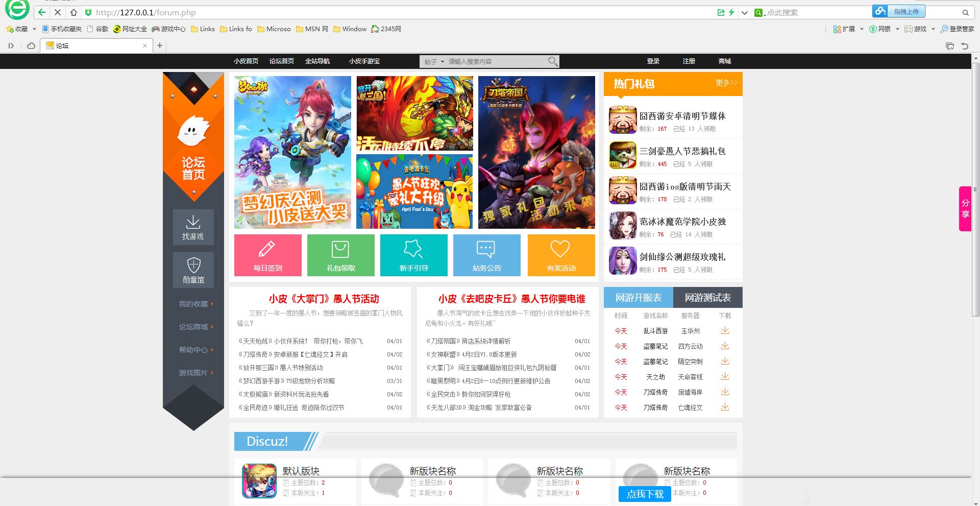Open 礼包领取 gift pack tile
This screenshot has height=506, width=980.
341,255
